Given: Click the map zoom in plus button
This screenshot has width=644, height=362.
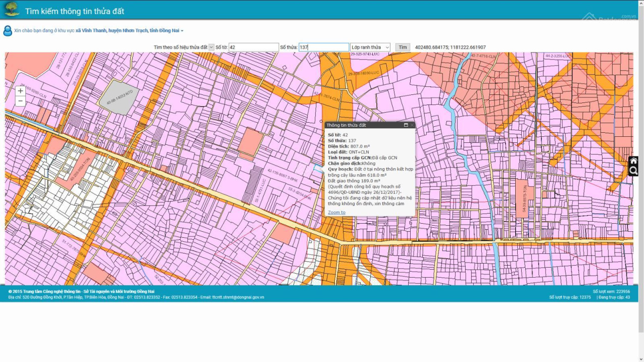Looking at the screenshot, I should tap(20, 91).
